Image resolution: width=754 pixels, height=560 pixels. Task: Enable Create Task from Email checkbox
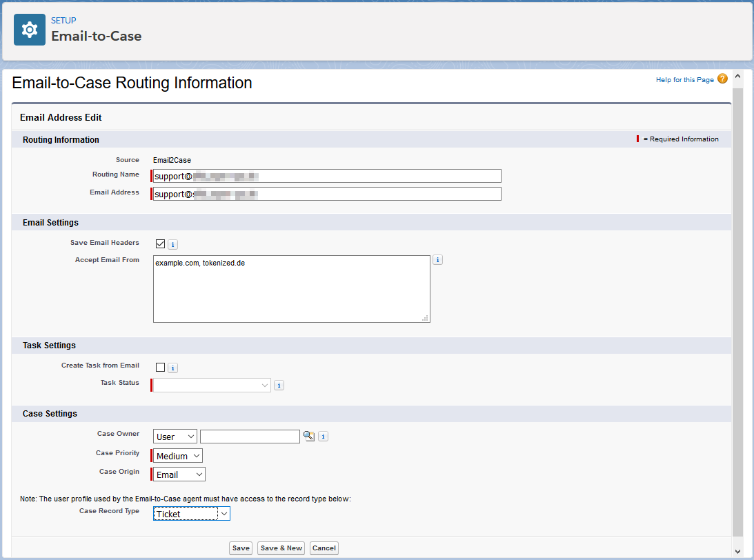pyautogui.click(x=160, y=368)
